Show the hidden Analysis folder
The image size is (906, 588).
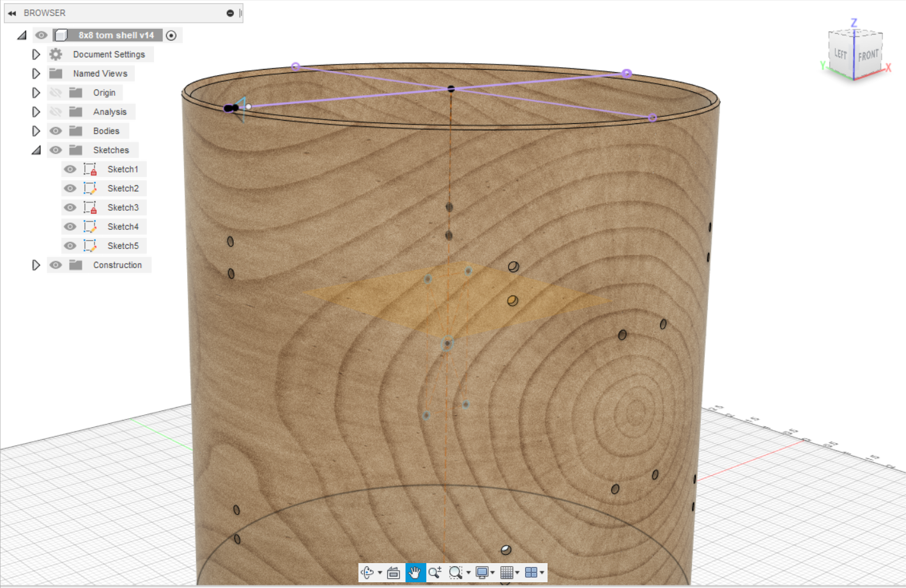coord(56,112)
